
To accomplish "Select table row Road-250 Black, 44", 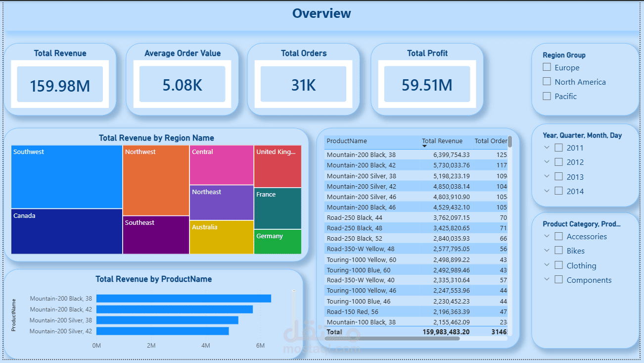I will tap(416, 217).
